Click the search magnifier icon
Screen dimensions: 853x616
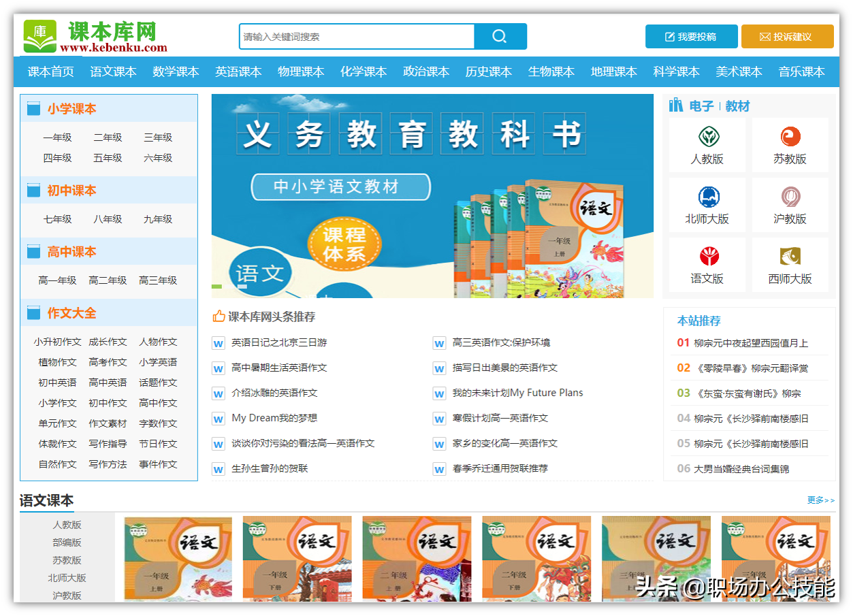click(500, 36)
